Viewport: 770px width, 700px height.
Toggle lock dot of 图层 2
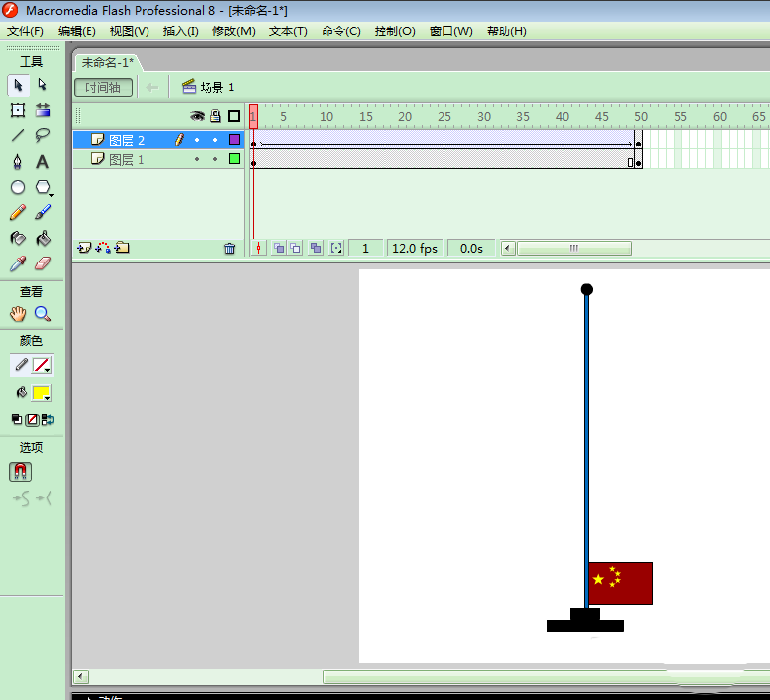215,140
